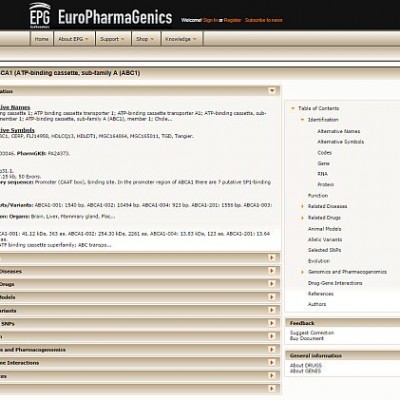This screenshot has height=400, width=400.
Task: Collapse the Identification tree node arrow
Action: [x=303, y=120]
